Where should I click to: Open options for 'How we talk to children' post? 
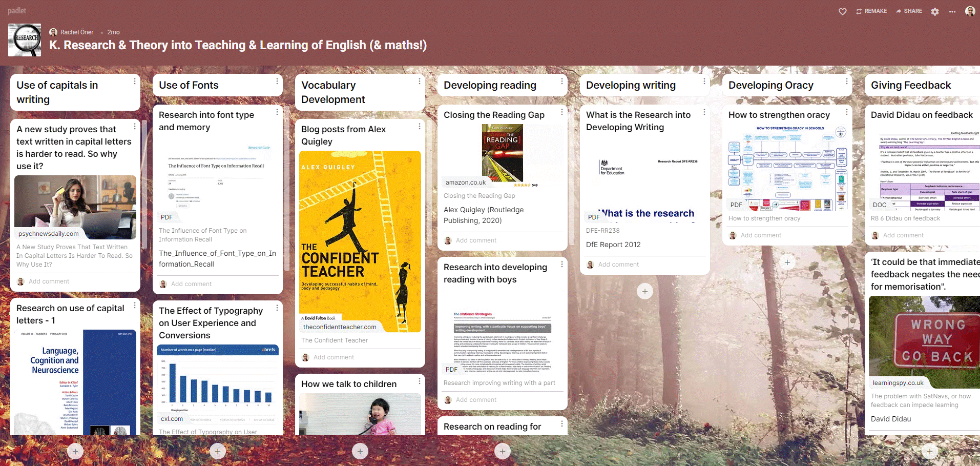click(420, 381)
